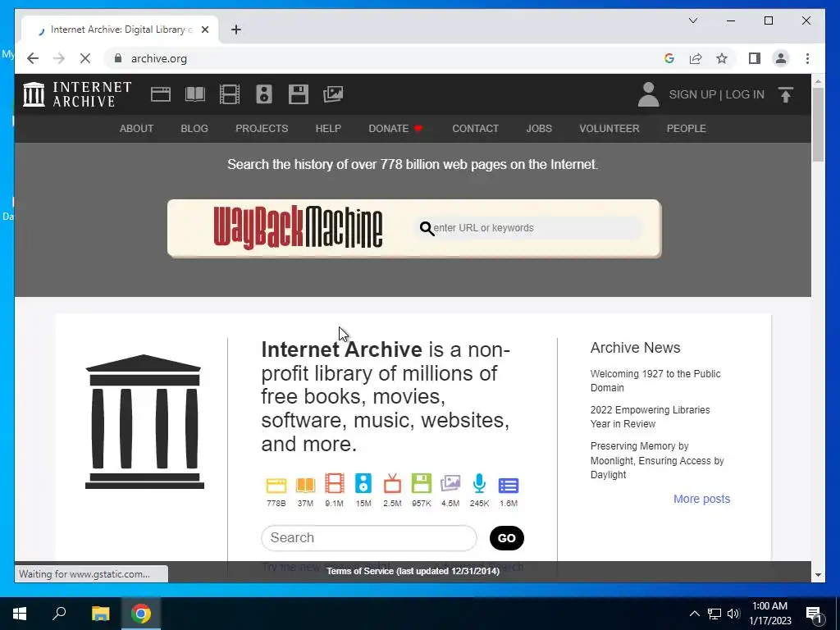Open 'Welcoming 1927 to the Public Domain' post
This screenshot has width=840, height=630.
coord(655,381)
